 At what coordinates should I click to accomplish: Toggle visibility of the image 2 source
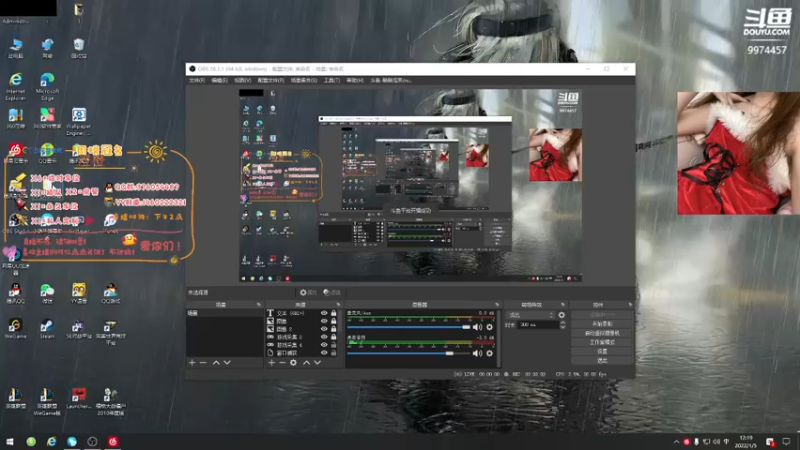[x=324, y=329]
